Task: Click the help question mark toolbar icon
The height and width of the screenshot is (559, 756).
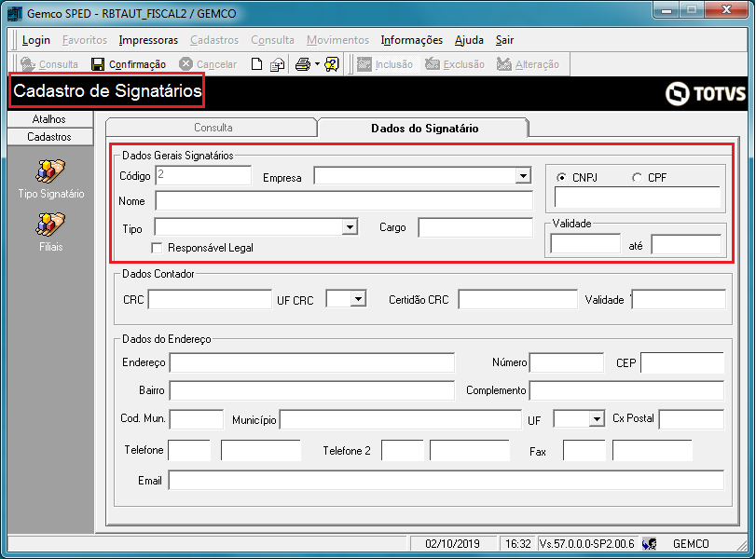Action: point(332,64)
